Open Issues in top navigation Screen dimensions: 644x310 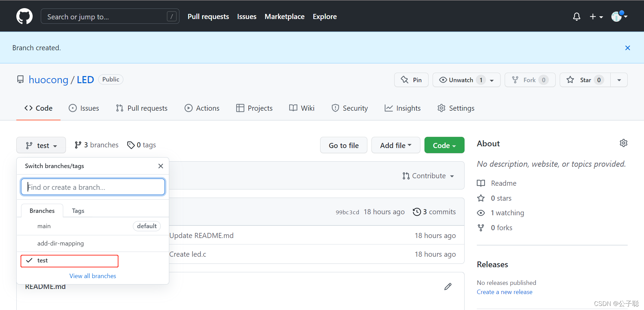247,17
